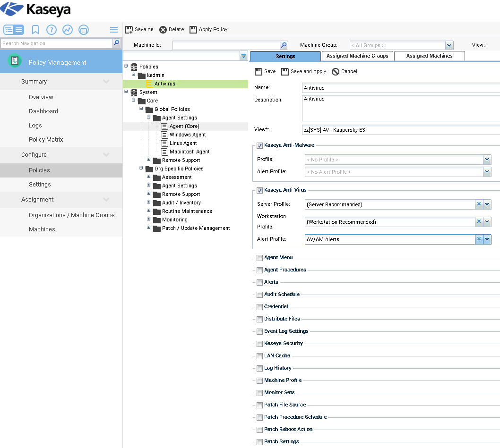
Task: Click the hamburger menu icon
Action: 114,30
